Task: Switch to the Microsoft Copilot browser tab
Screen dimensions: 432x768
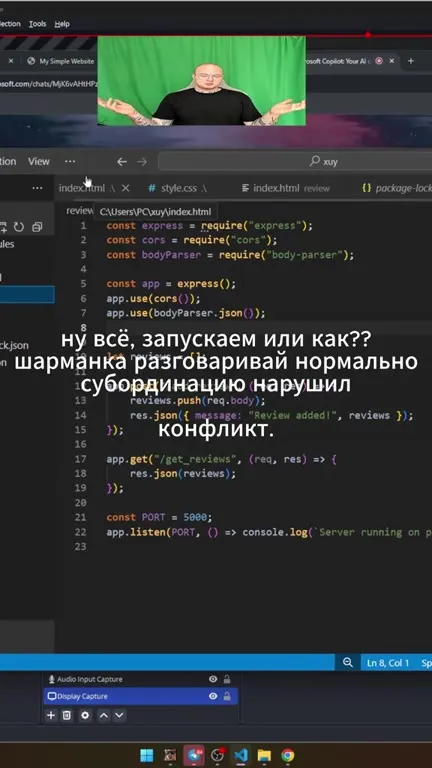Action: [x=339, y=61]
